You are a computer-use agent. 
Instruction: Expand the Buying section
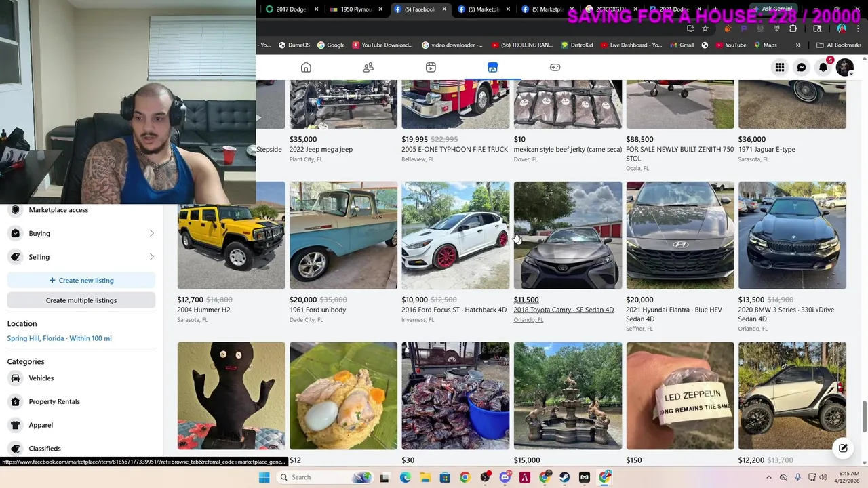click(81, 233)
